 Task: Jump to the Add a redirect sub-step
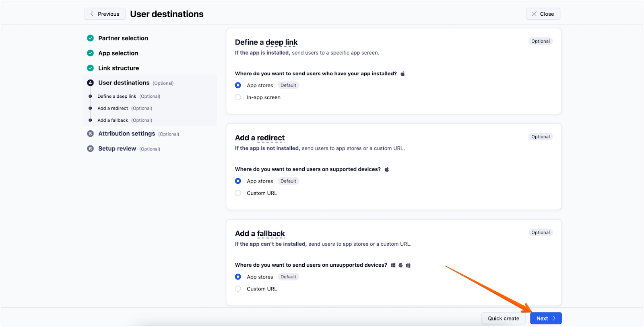[x=113, y=108]
